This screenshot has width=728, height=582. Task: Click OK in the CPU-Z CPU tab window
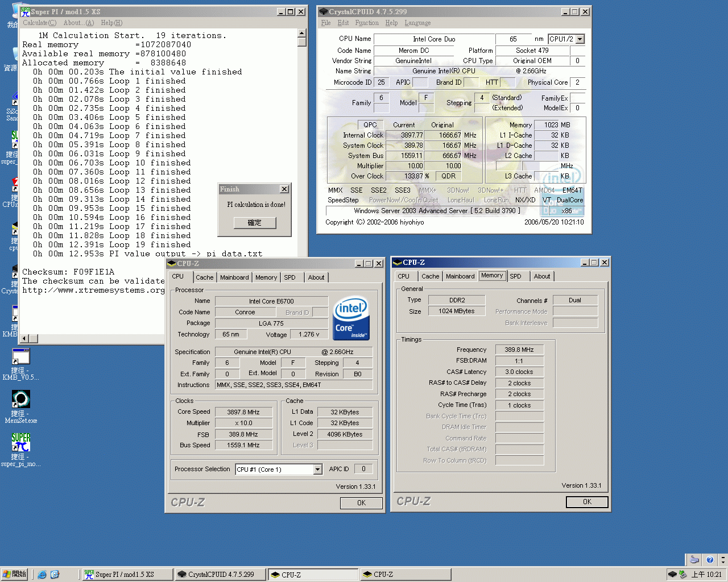[361, 503]
